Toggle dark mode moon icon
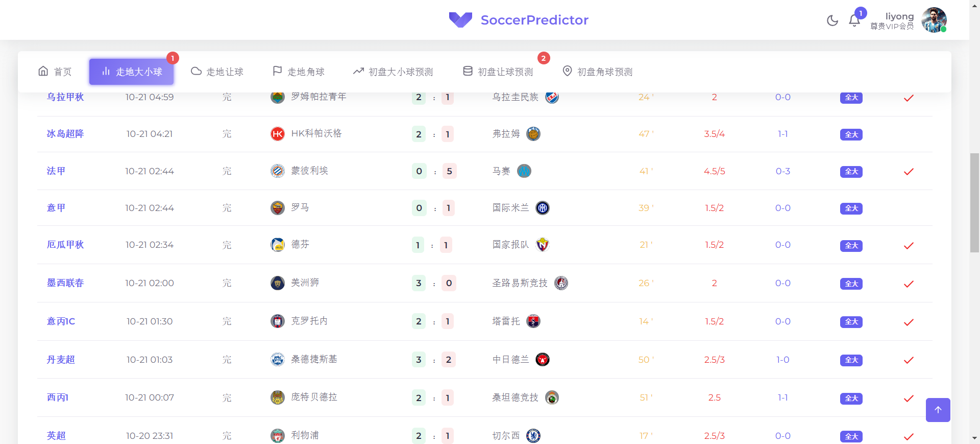Screen dimensions: 980x444 [832, 20]
